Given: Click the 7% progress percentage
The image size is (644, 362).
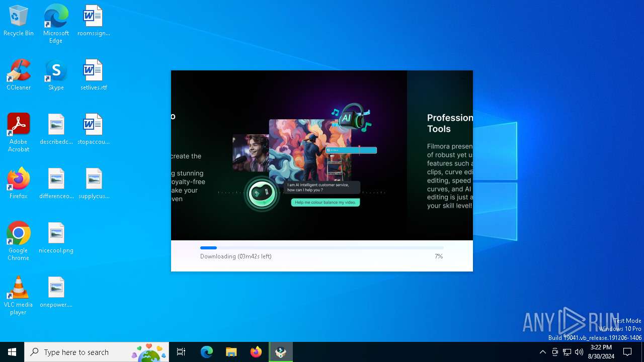Looking at the screenshot, I should pyautogui.click(x=439, y=256).
